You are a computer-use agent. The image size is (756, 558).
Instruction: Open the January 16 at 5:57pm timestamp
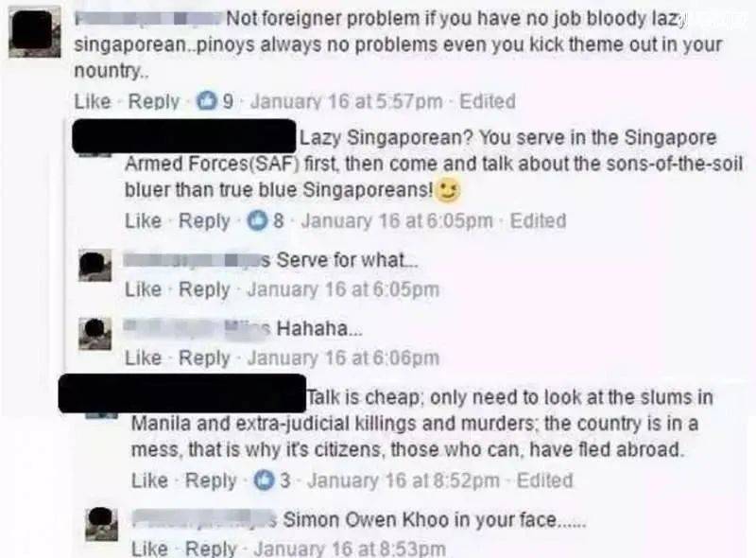pyautogui.click(x=347, y=101)
